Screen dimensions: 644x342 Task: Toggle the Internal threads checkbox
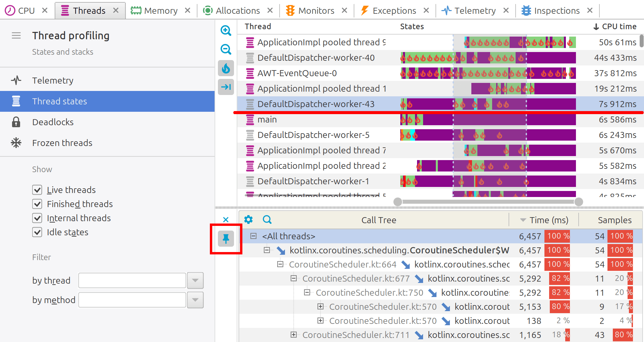click(x=37, y=218)
